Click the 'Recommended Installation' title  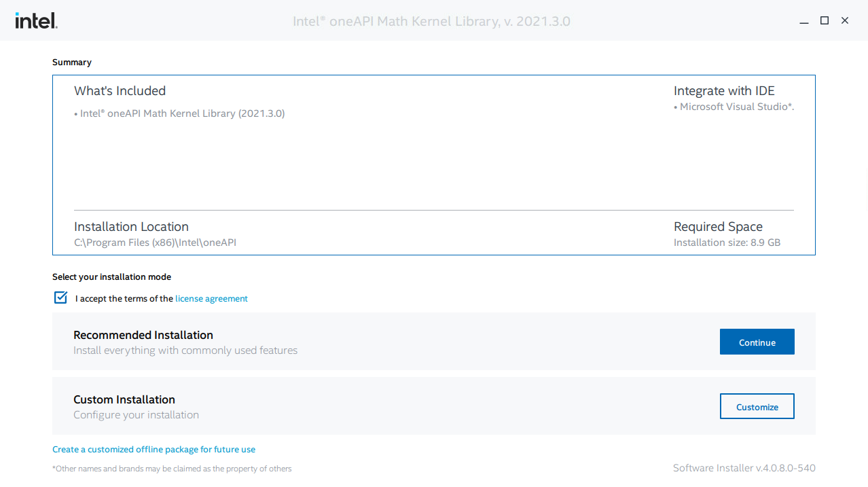(143, 335)
